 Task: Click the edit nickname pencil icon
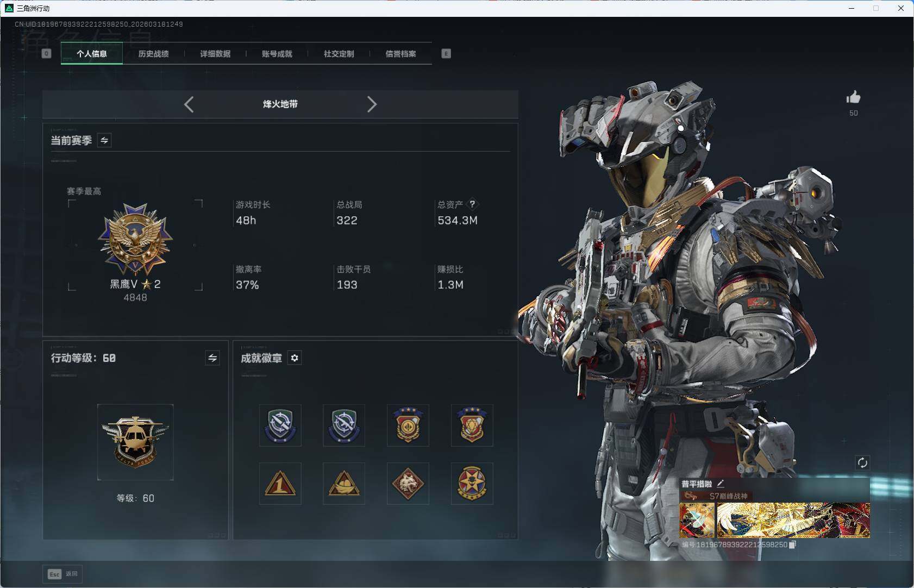(721, 483)
